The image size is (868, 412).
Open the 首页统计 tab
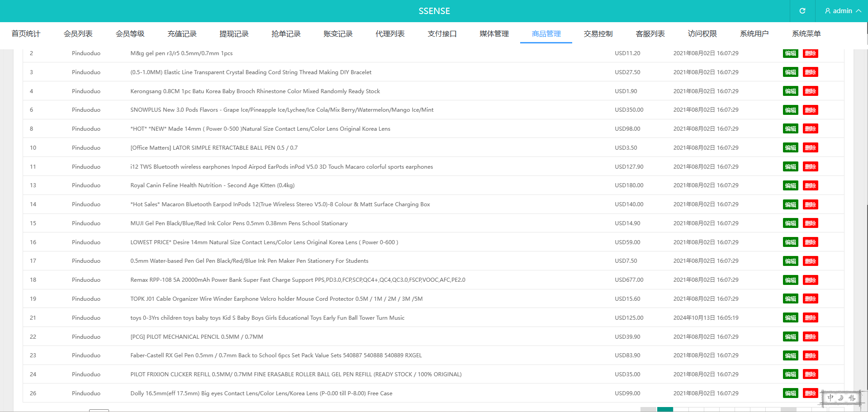[26, 33]
